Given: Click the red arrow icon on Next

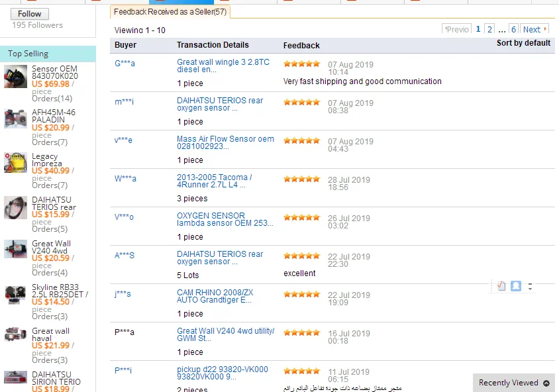Looking at the screenshot, I should (x=545, y=29).
